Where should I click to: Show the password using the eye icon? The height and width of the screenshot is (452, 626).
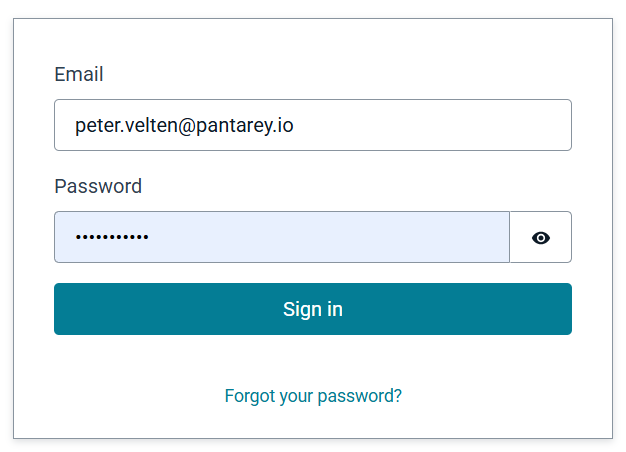click(541, 238)
